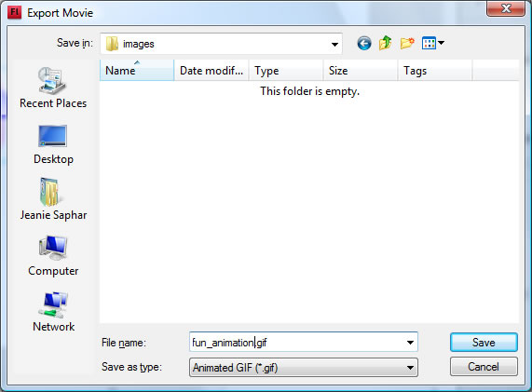
Task: Click the Cancel button
Action: [484, 367]
